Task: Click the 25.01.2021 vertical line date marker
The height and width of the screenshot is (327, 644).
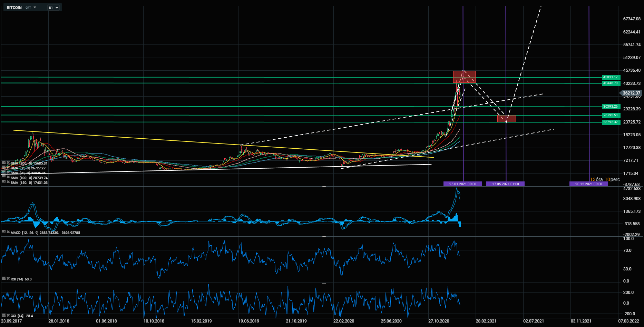Action: click(x=462, y=184)
